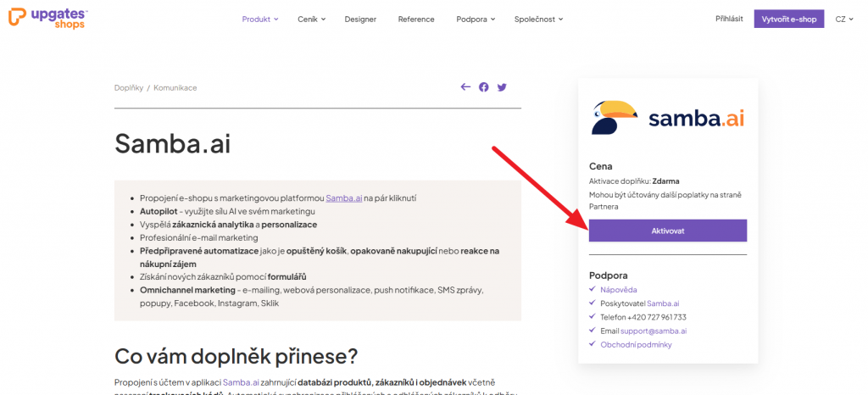Click the Samba.ai toucan logo
Screen dimensions: 868x395
(668, 119)
